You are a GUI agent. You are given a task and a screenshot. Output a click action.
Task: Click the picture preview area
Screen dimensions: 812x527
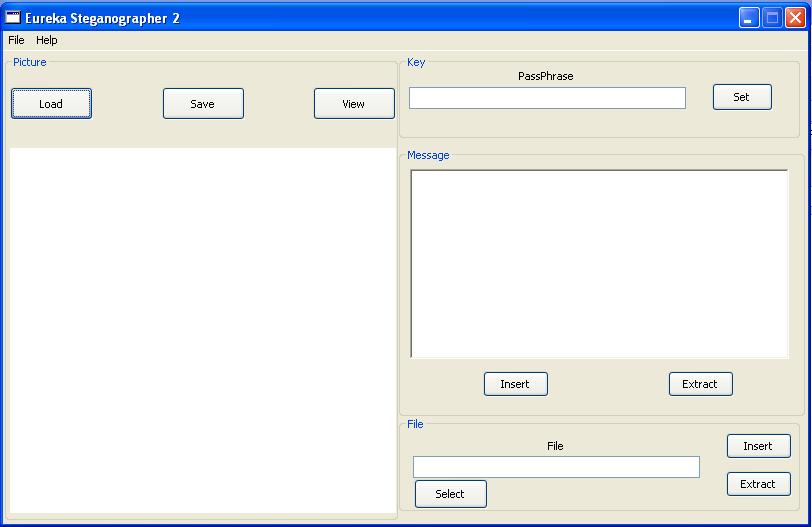click(203, 330)
